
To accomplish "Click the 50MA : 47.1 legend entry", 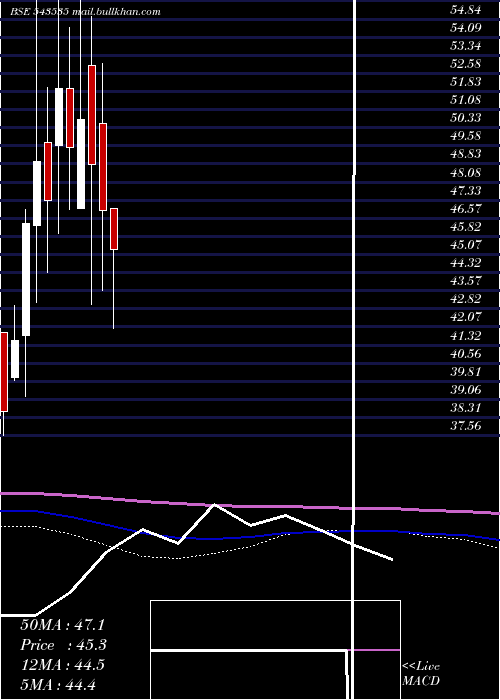I will click(62, 625).
